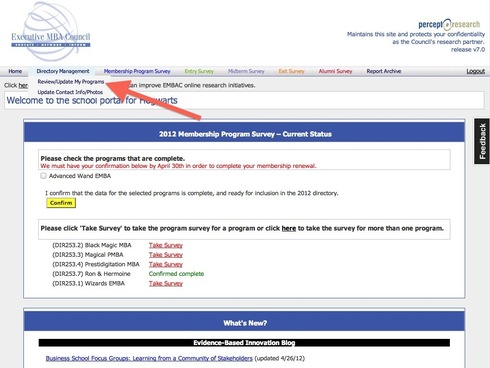The image size is (490, 368).
Task: Open the Directory Management menu
Action: [x=63, y=71]
